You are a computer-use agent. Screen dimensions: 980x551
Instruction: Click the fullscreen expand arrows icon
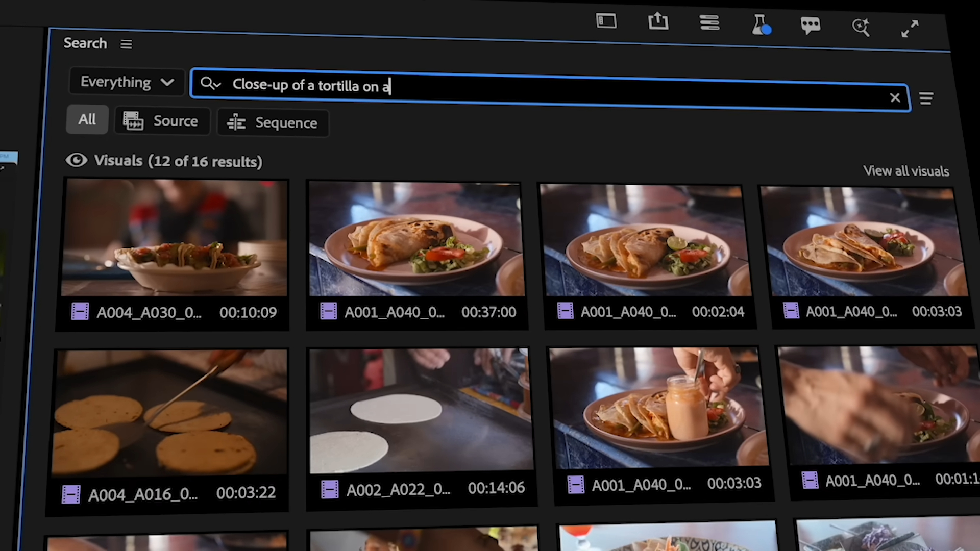pos(910,29)
